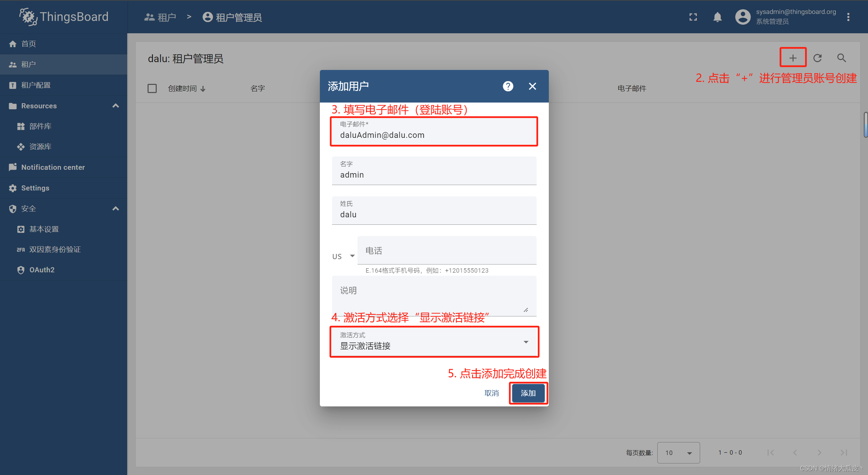
Task: Click the refresh icon
Action: tap(817, 58)
